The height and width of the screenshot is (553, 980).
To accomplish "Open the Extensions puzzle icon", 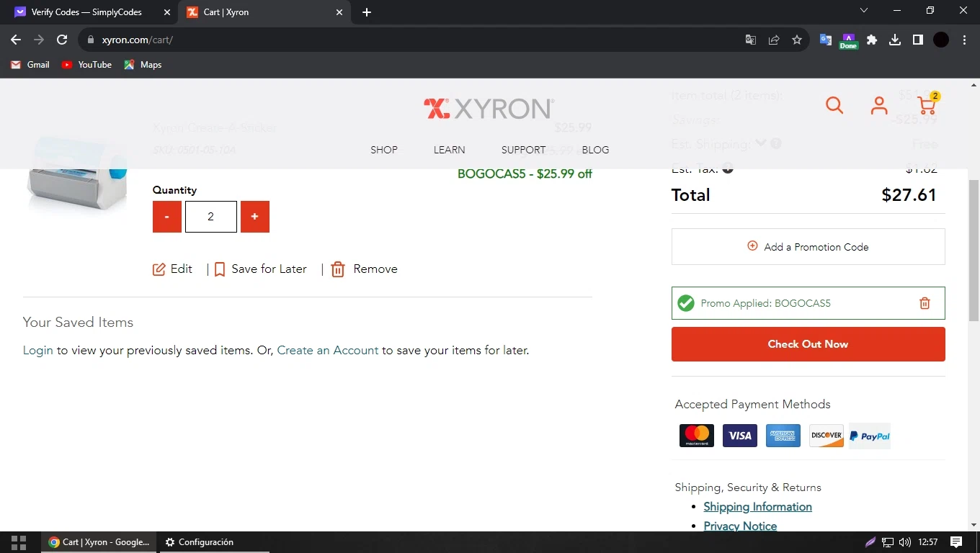I will 872,40.
